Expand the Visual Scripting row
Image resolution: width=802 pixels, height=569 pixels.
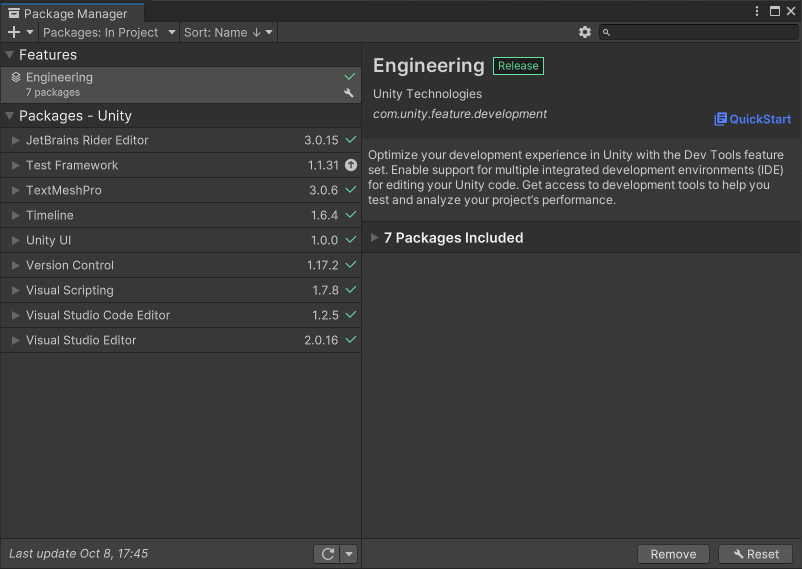(x=15, y=290)
